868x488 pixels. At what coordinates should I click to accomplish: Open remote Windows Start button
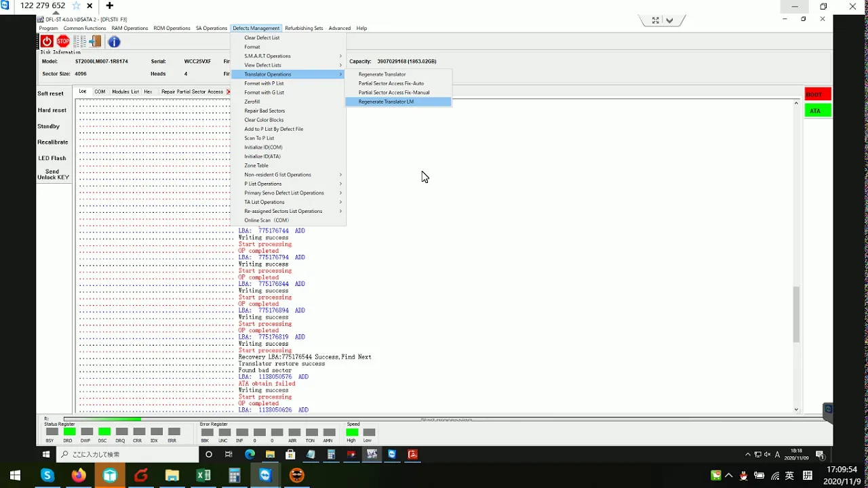pyautogui.click(x=47, y=454)
